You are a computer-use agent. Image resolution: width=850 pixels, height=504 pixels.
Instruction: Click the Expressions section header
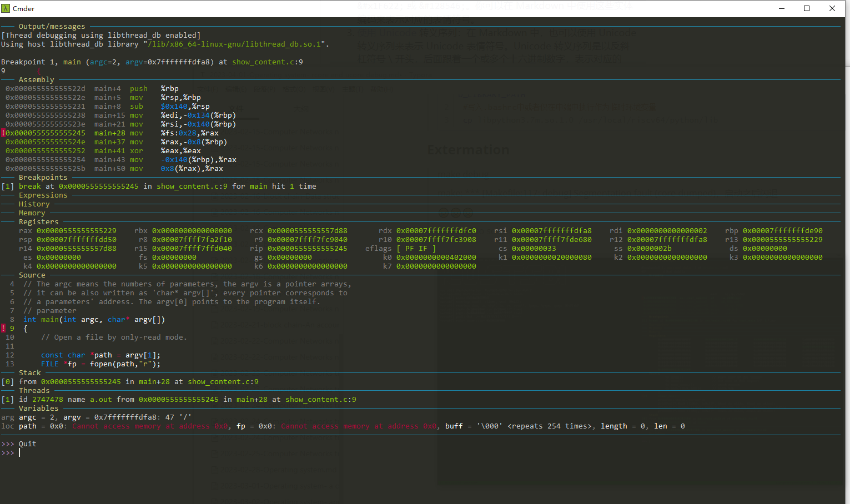pyautogui.click(x=43, y=195)
